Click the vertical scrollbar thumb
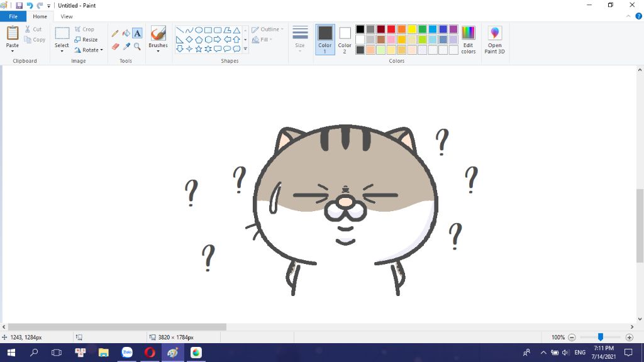Image resolution: width=644 pixels, height=362 pixels. click(x=640, y=226)
